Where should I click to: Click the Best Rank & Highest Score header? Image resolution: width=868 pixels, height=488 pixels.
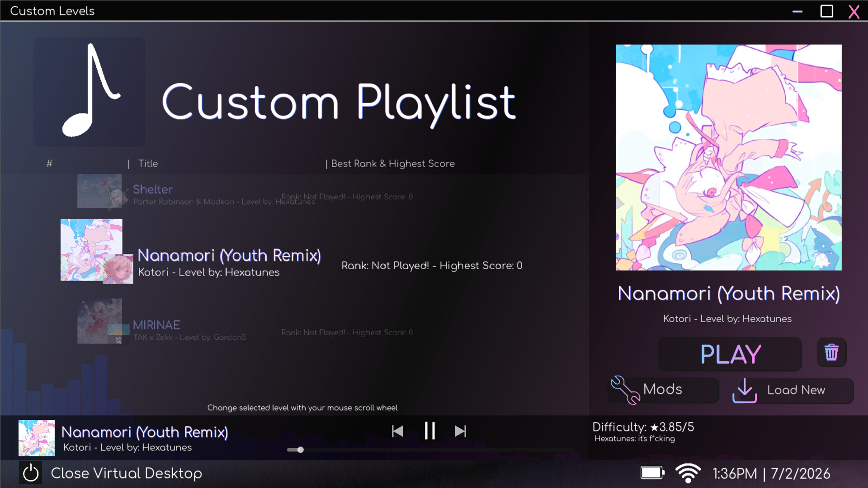(393, 164)
